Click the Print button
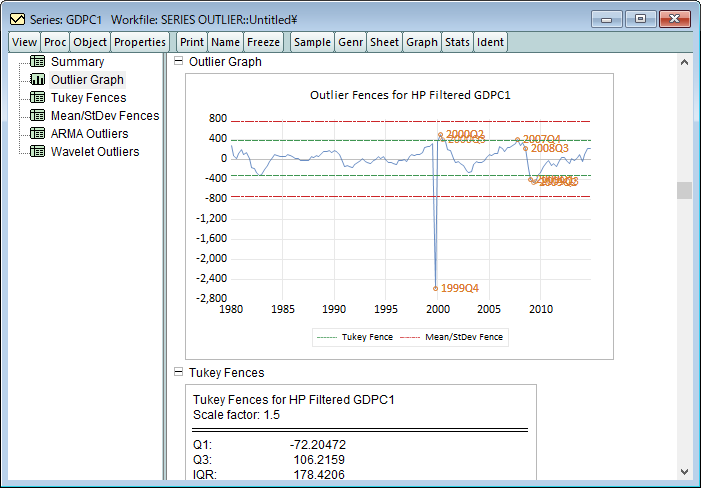 pos(192,42)
